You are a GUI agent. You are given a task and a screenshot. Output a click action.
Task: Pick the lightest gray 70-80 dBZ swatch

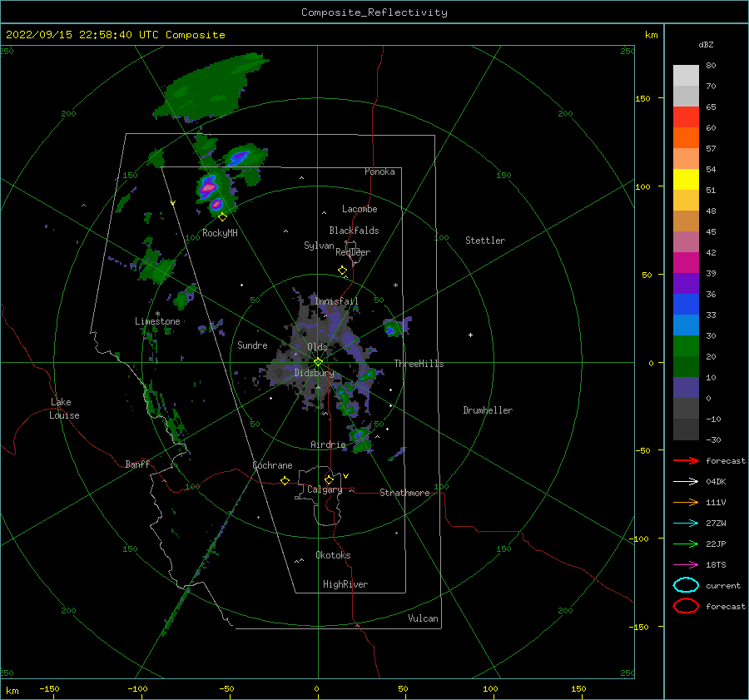pos(686,76)
